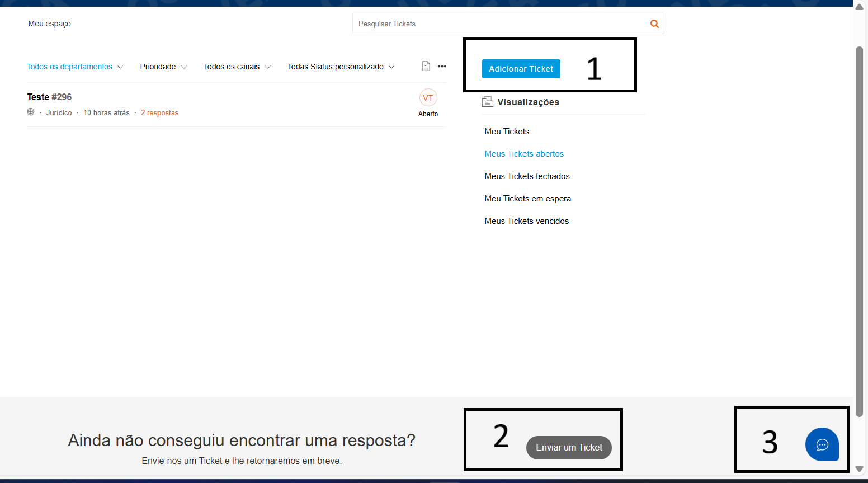The height and width of the screenshot is (483, 868).
Task: Click the export tickets file icon
Action: pos(426,66)
